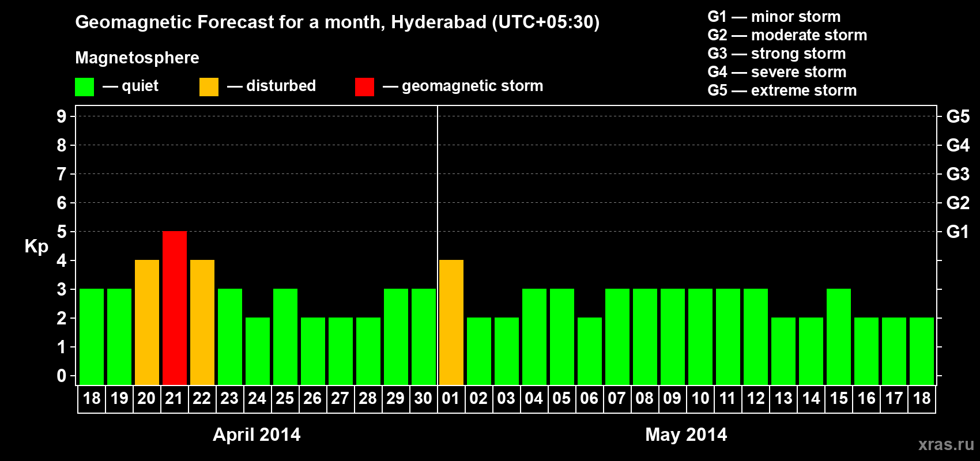Click the Kp value '0' on left axis

click(x=62, y=376)
